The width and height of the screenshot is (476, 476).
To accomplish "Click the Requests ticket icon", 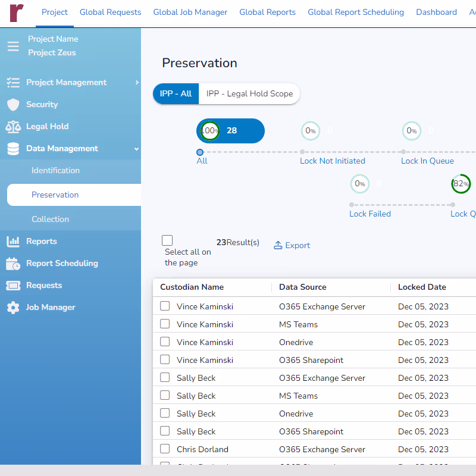I will [x=13, y=286].
